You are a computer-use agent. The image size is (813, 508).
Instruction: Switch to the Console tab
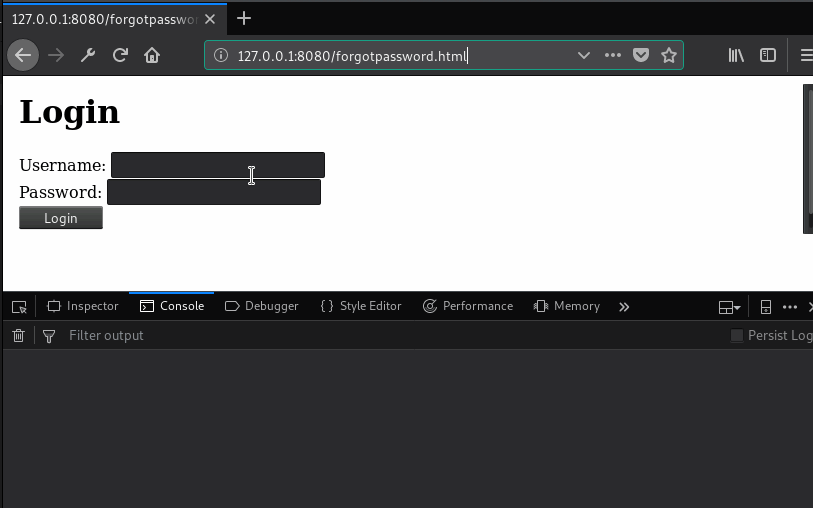(172, 306)
